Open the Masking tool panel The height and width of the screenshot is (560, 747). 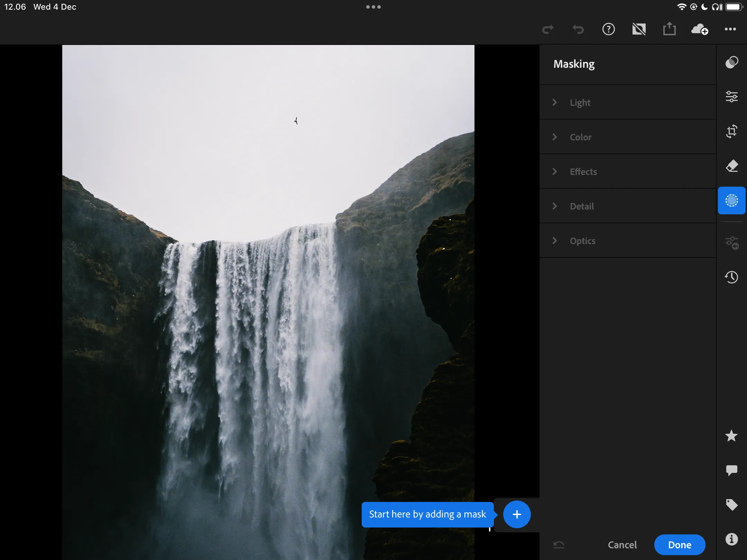pyautogui.click(x=731, y=200)
